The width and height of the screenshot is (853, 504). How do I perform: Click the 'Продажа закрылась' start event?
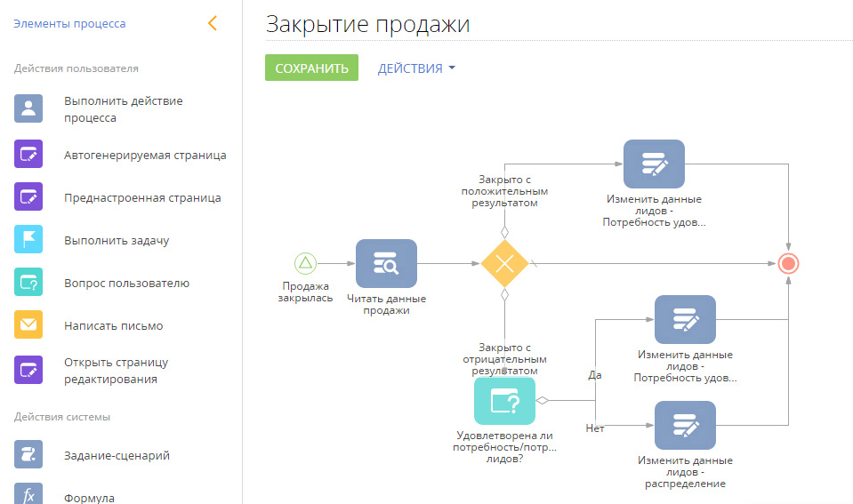tap(305, 264)
